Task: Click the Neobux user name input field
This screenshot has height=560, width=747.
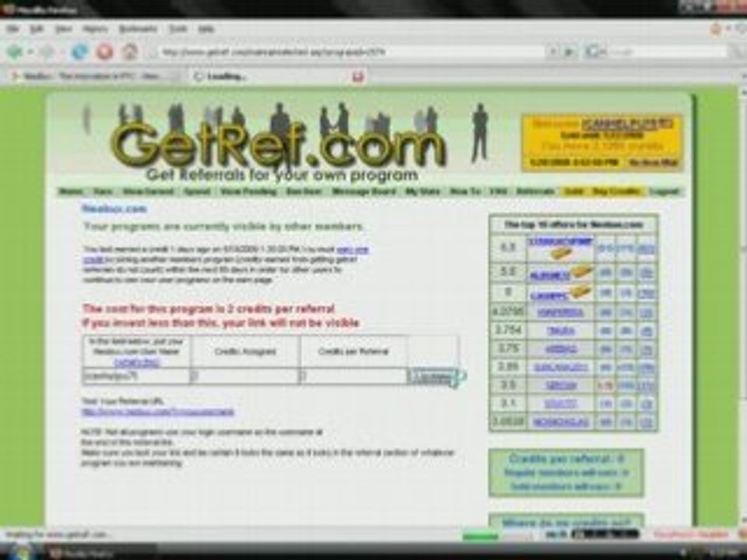Action: click(137, 376)
